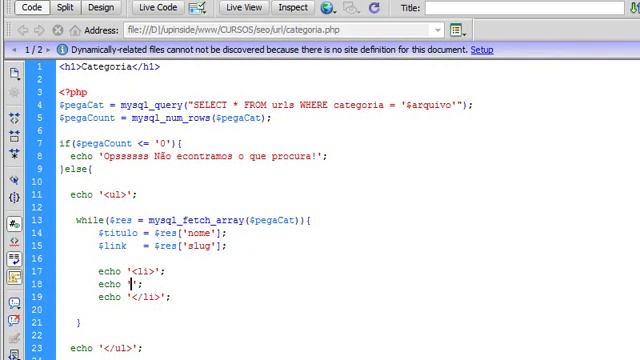Click the "echo '</ul>';" line

coord(106,348)
